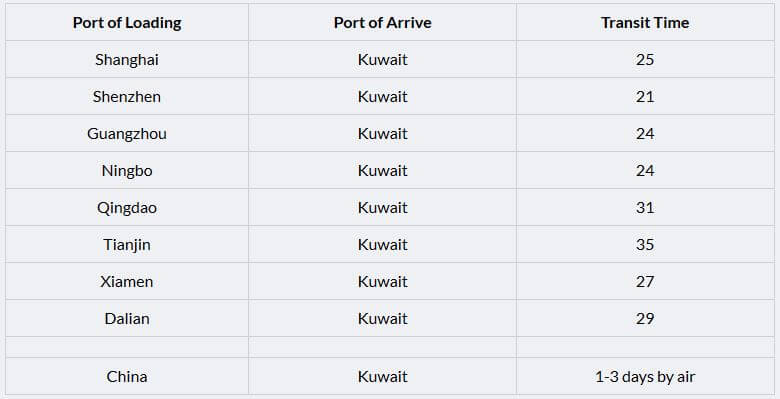Screen dimensions: 780x399
Task: Select the Shenzhen port cell
Action: (127, 96)
